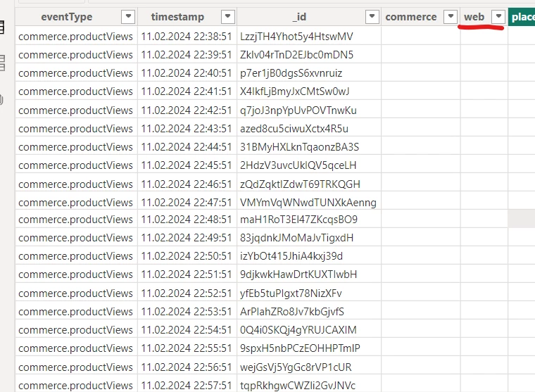Image resolution: width=535 pixels, height=392 pixels.
Task: Open the timestamp column filter dropdown
Action: point(228,16)
